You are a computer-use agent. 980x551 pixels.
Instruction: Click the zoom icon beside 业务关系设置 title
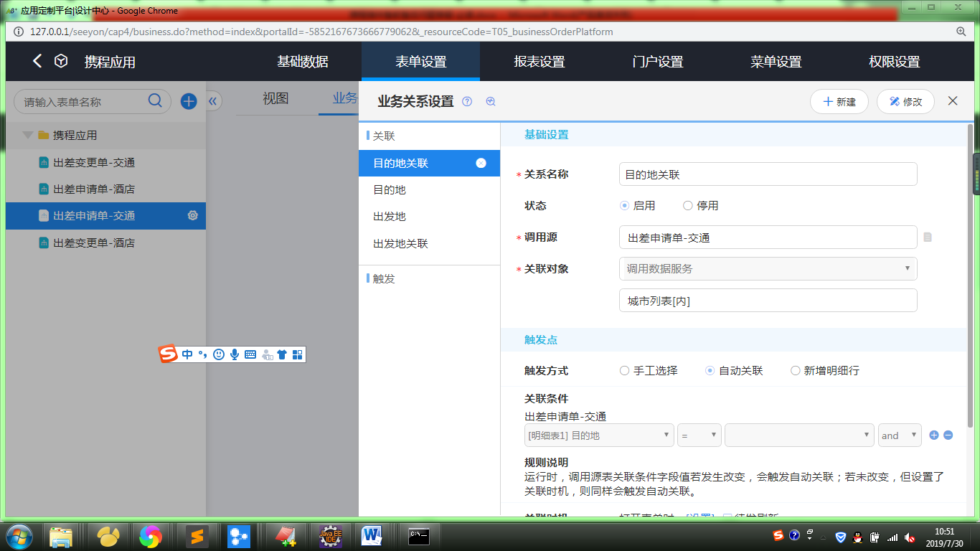pyautogui.click(x=491, y=102)
